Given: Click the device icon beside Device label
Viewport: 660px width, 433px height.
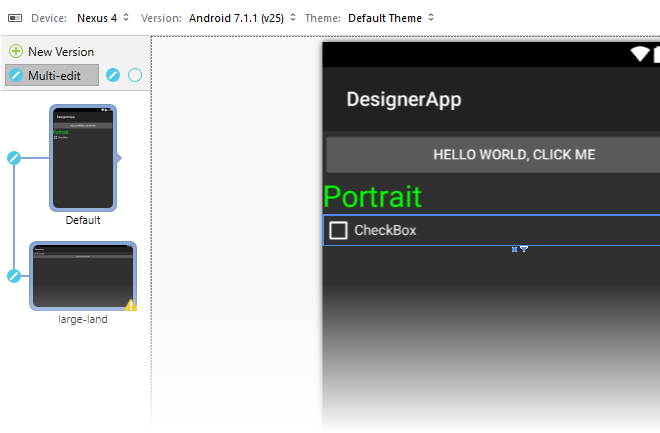Looking at the screenshot, I should [x=15, y=18].
